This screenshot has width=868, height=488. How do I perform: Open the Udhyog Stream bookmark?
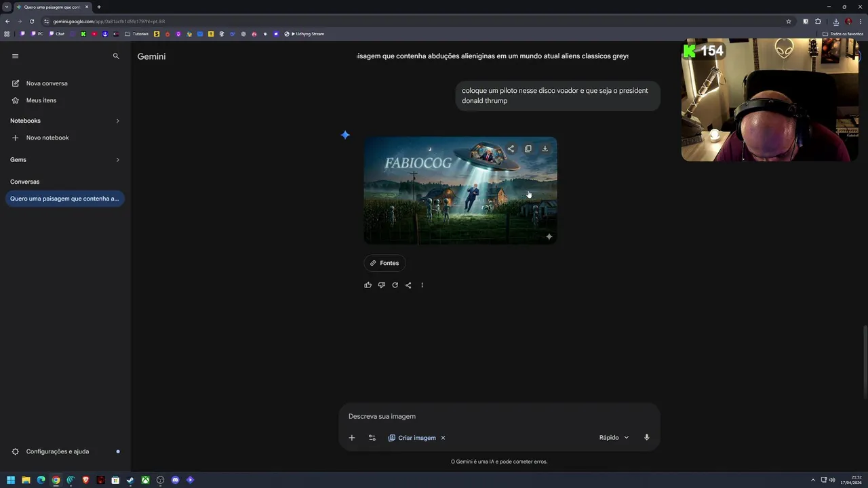pos(304,34)
